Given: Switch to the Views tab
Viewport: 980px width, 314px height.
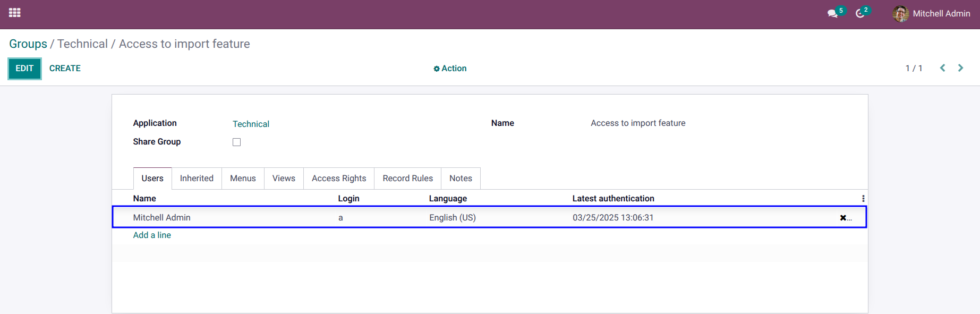Looking at the screenshot, I should tap(284, 179).
